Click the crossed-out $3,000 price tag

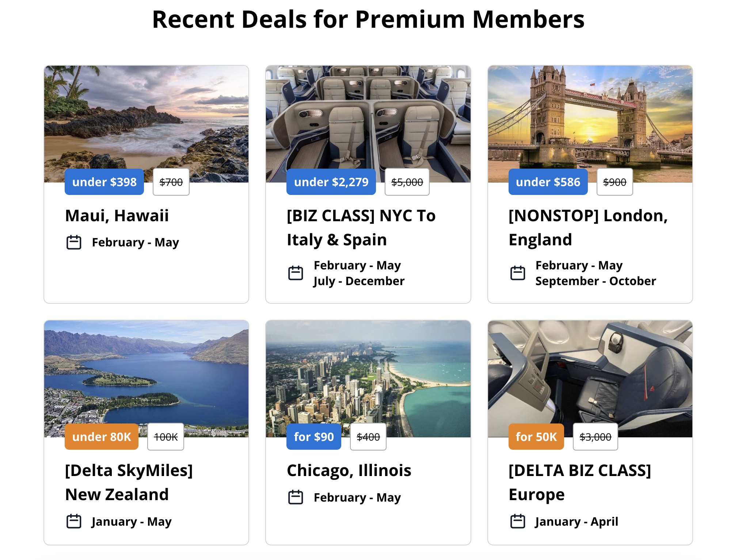pyautogui.click(x=595, y=437)
